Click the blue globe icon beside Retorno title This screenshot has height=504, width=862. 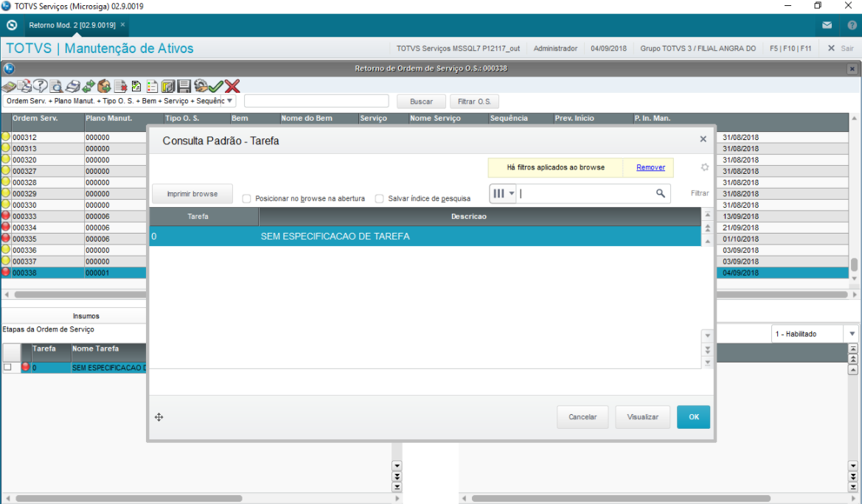pyautogui.click(x=9, y=69)
